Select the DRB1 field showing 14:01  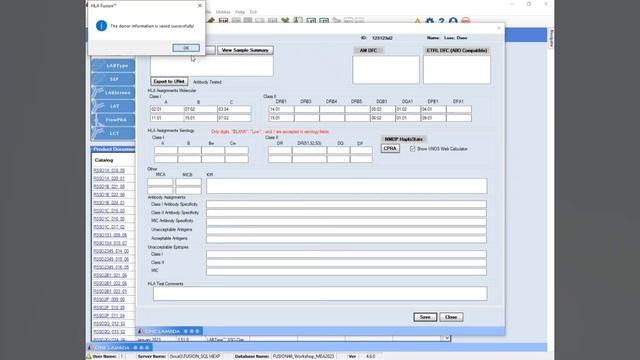coord(281,109)
